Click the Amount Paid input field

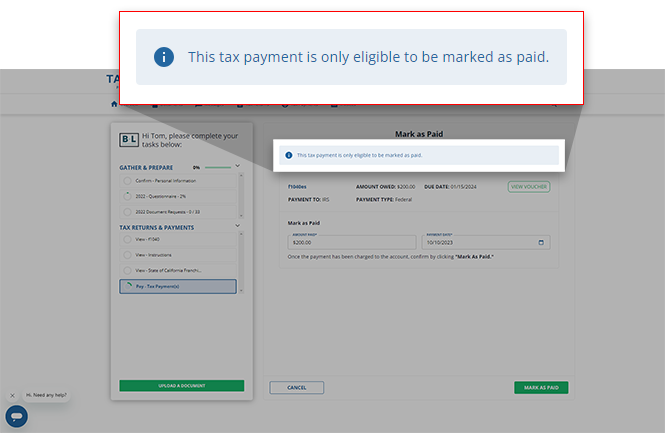click(352, 242)
